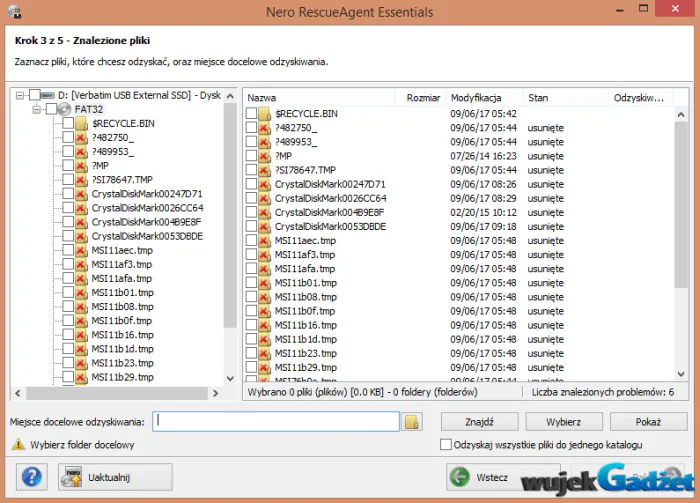Screen dimensions: 700x503
Task: Click the drive icon next to D: Verbatim
Action: (x=48, y=95)
